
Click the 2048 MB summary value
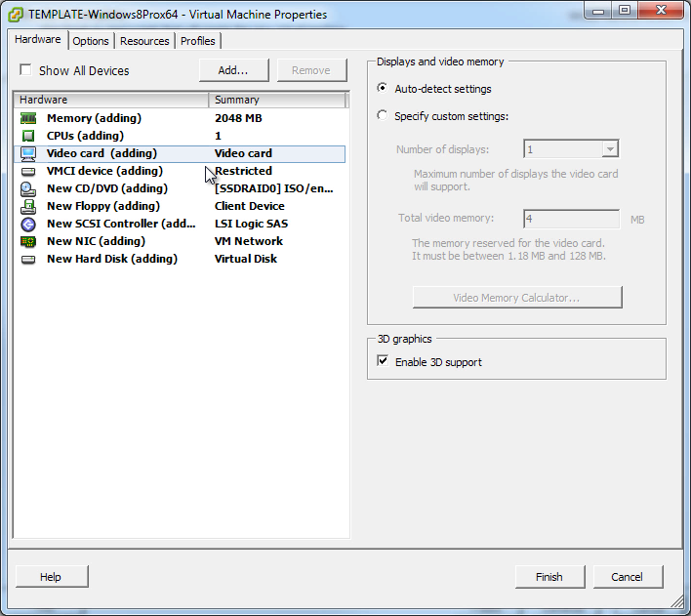point(238,118)
